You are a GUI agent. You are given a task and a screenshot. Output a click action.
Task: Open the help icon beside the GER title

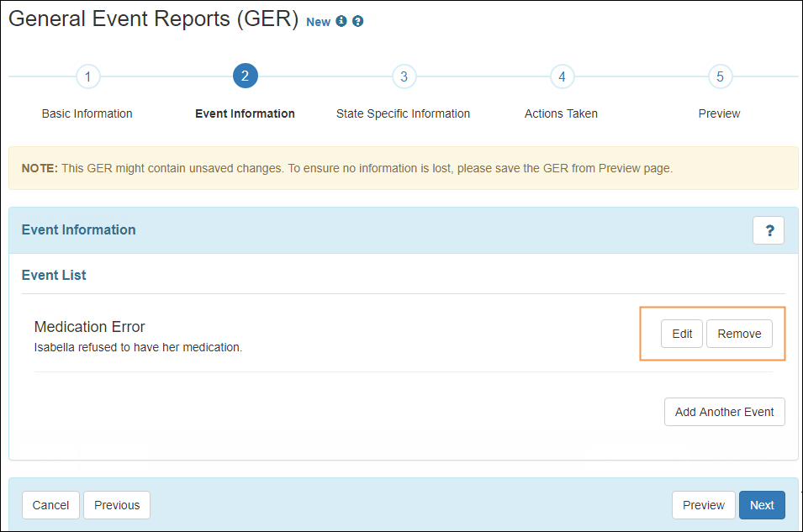click(x=357, y=21)
